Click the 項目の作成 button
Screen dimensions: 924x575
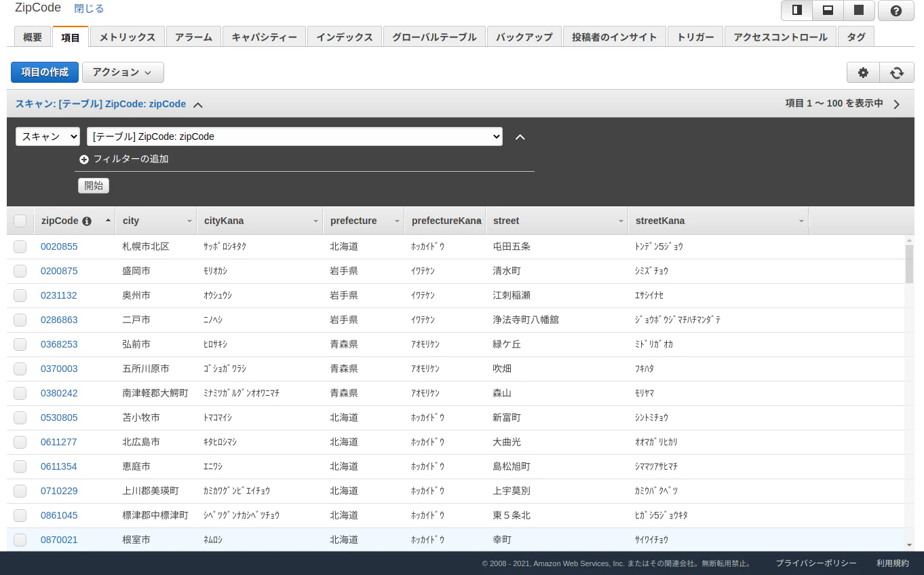(45, 73)
